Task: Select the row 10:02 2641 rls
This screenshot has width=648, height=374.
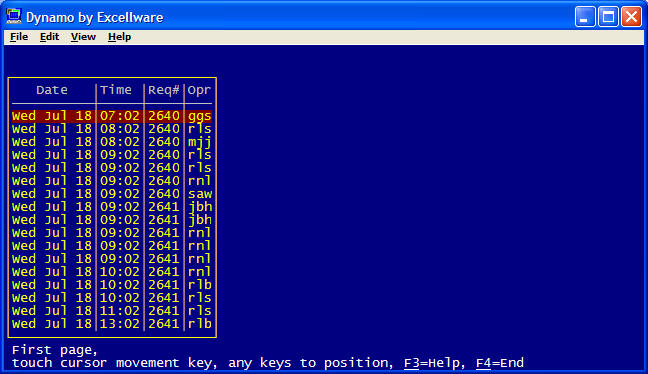Action: [x=112, y=298]
